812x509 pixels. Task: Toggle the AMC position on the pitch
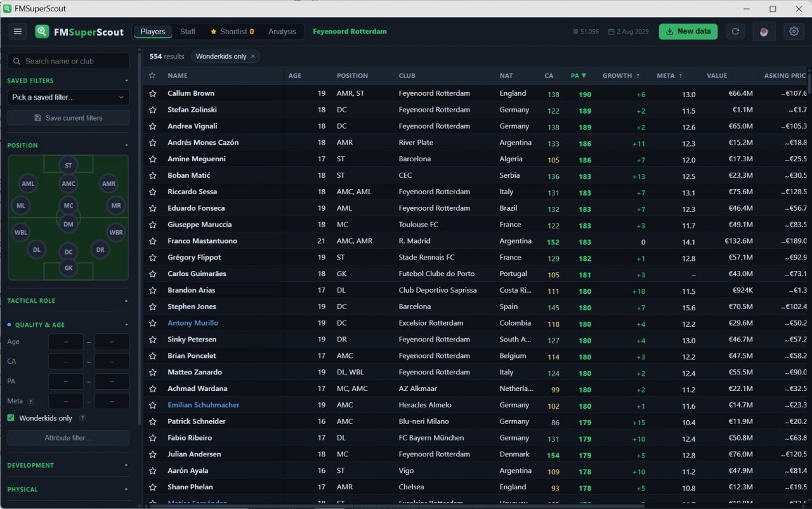pyautogui.click(x=69, y=183)
